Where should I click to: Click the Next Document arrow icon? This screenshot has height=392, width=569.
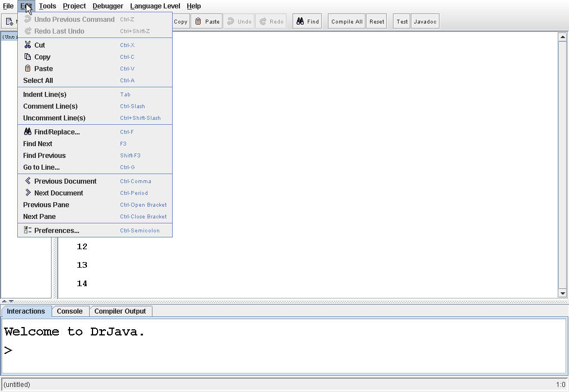tap(27, 193)
